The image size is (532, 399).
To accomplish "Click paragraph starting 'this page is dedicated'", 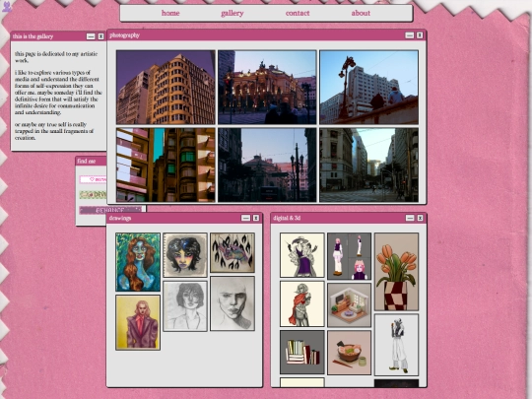I will click(x=56, y=57).
